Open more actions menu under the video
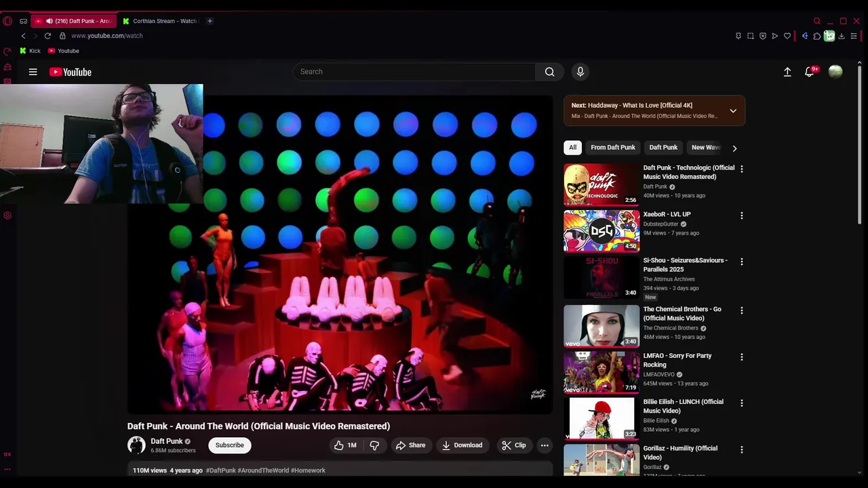Screen dimensions: 868x488 click(x=544, y=445)
